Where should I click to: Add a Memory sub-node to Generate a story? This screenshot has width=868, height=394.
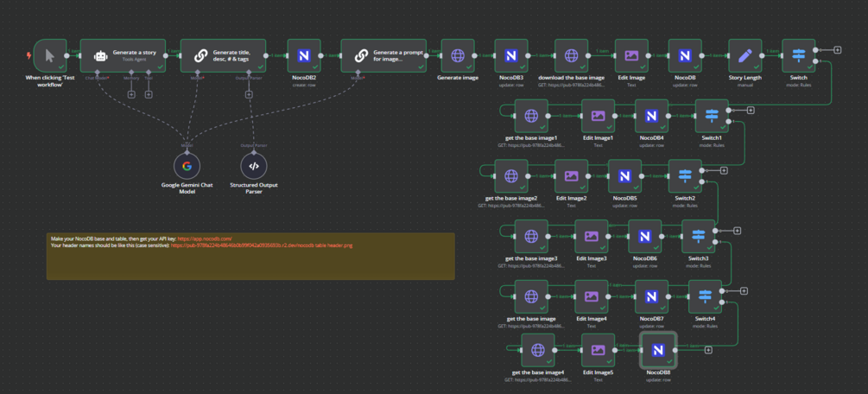[131, 94]
